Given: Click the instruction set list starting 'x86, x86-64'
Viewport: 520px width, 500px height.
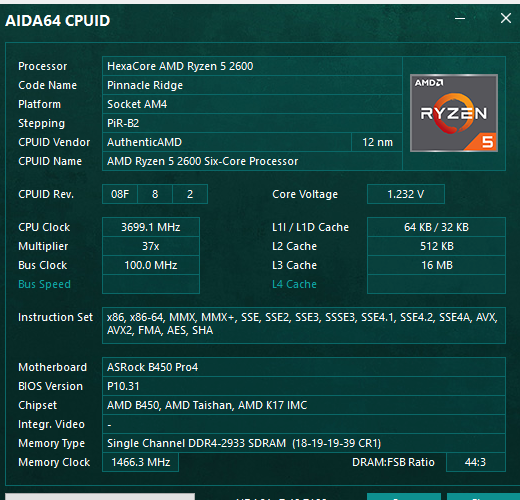Looking at the screenshot, I should [304, 325].
